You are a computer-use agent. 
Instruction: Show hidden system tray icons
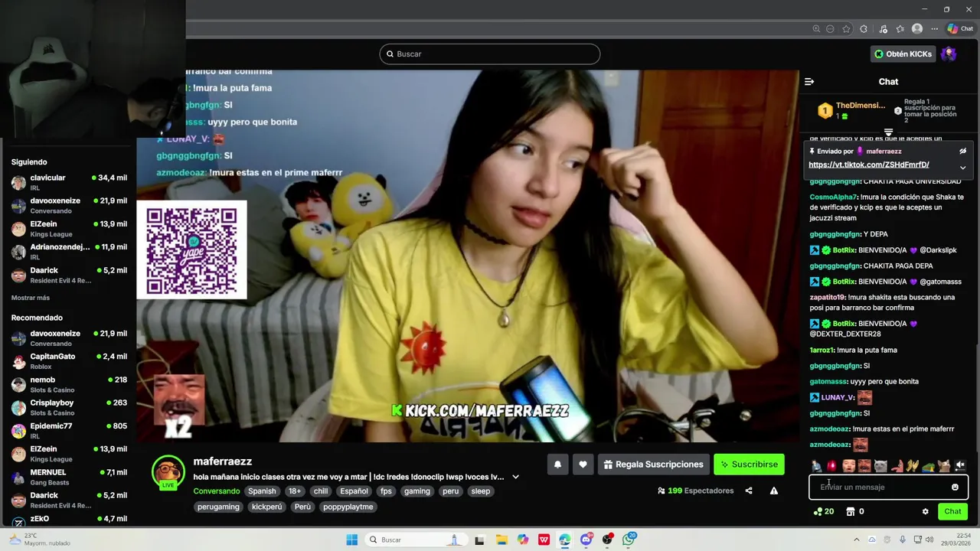(855, 540)
